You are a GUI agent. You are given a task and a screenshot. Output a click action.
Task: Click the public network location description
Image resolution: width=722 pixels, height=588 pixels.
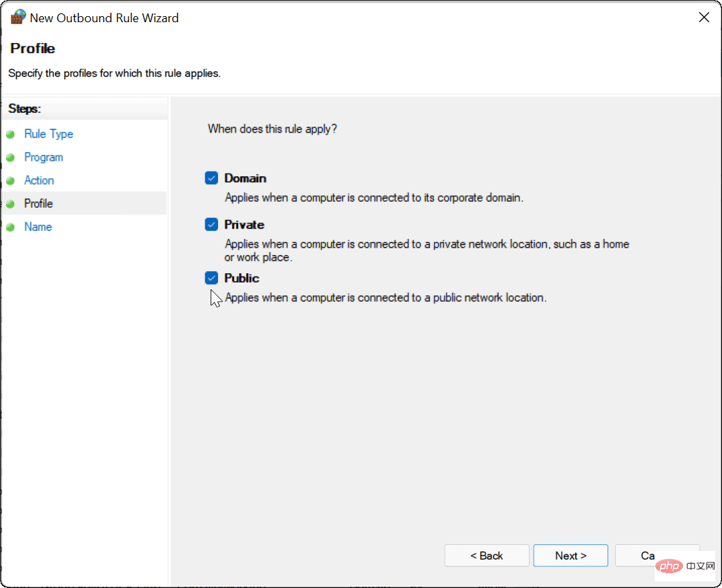click(386, 297)
